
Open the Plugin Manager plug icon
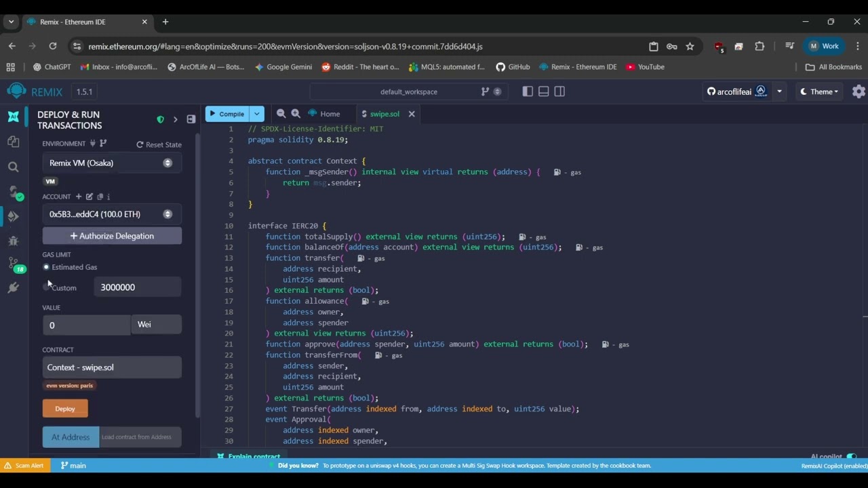(x=13, y=288)
